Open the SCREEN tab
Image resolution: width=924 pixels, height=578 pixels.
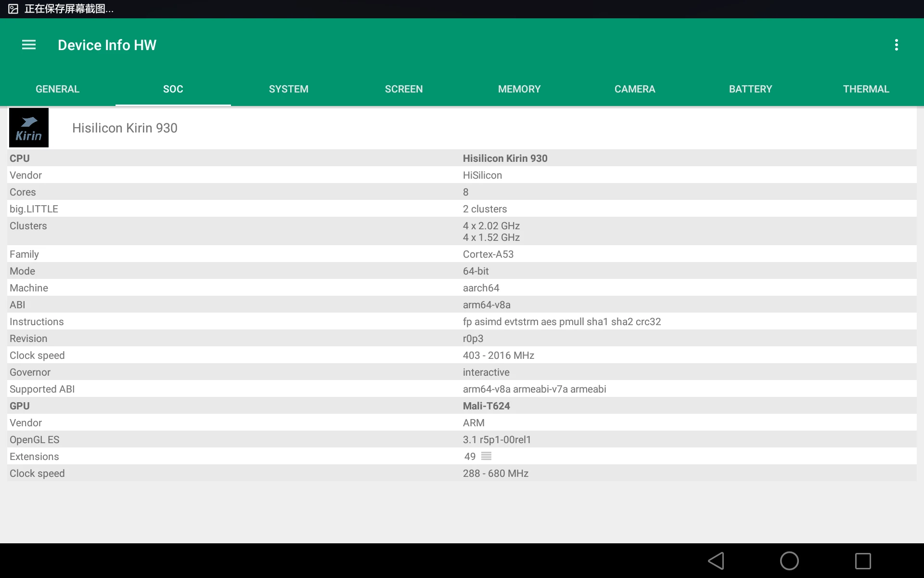(x=404, y=89)
